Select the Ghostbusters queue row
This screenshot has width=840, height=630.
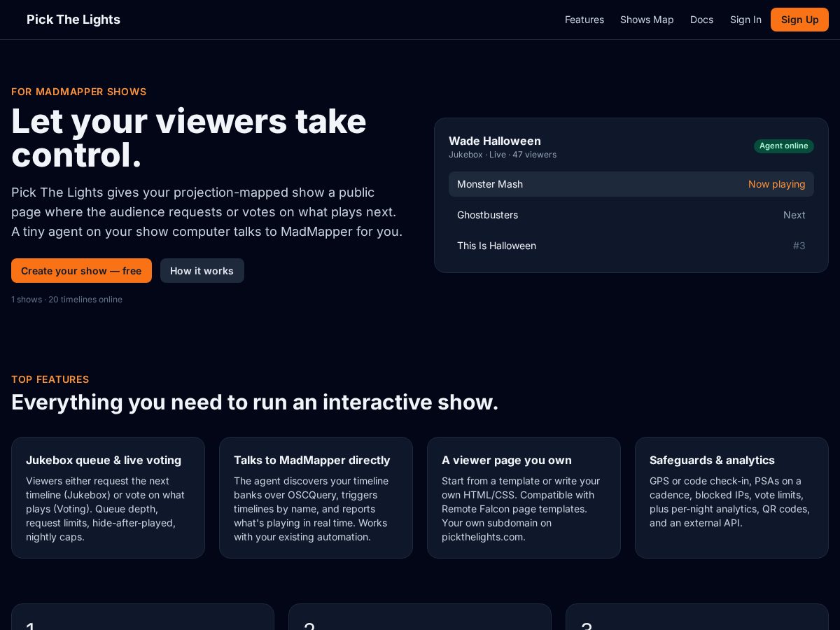coord(631,215)
